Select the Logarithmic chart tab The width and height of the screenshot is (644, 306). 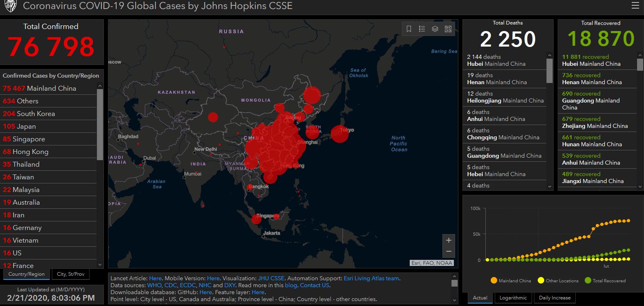pos(513,298)
